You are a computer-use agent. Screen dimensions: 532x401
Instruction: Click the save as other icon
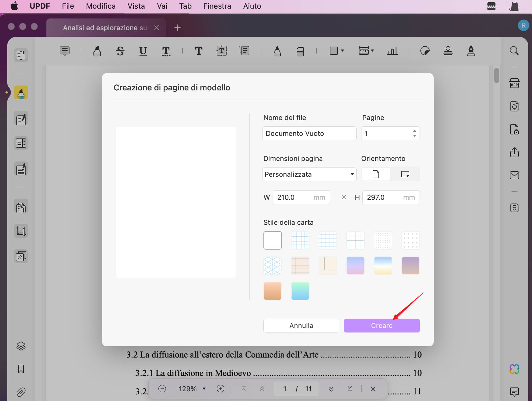click(514, 208)
